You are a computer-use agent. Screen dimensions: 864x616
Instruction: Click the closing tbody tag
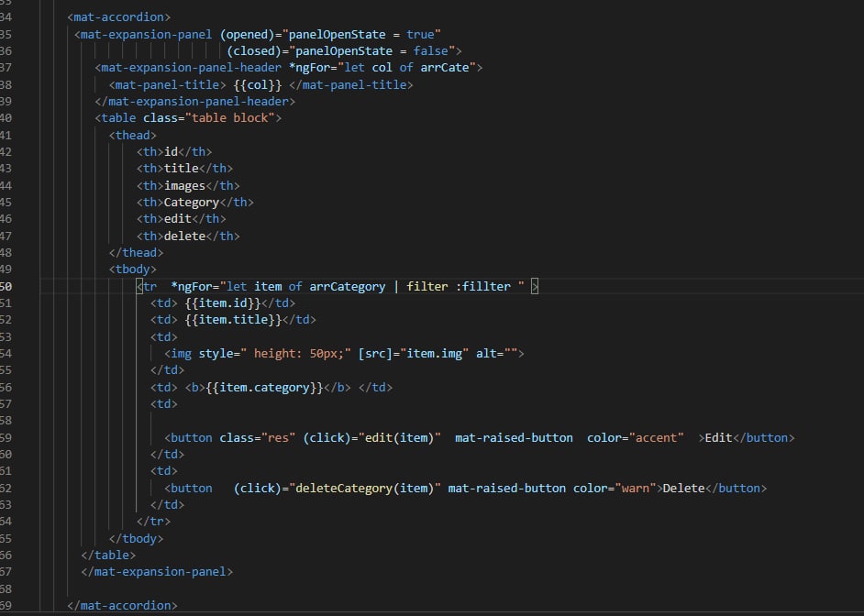136,538
